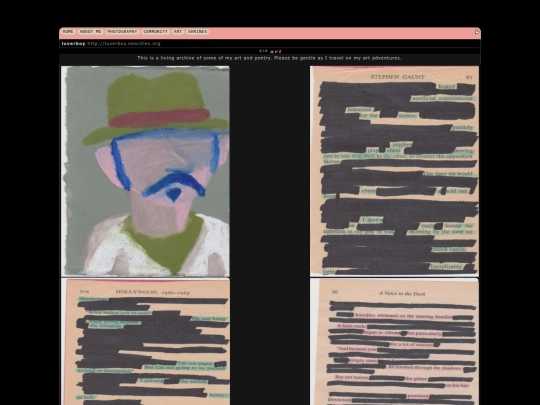The image size is (540, 405).
Task: Open the PHOTOGRAPHY section
Action: pyautogui.click(x=122, y=31)
